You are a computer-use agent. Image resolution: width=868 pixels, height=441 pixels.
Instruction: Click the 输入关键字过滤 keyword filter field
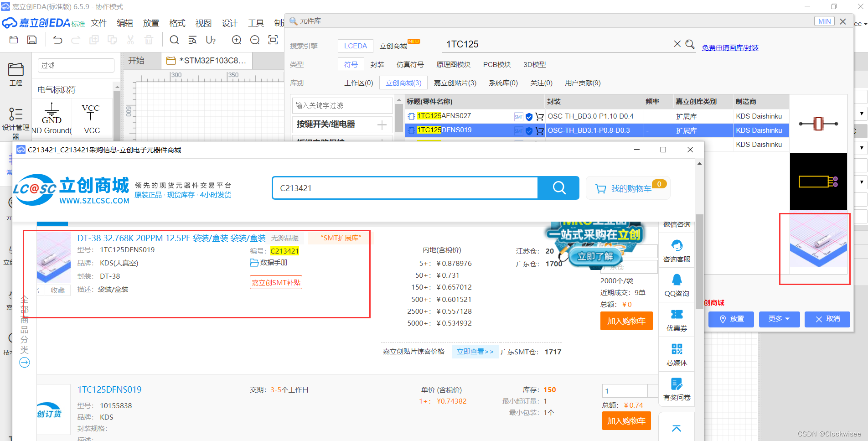pyautogui.click(x=342, y=105)
